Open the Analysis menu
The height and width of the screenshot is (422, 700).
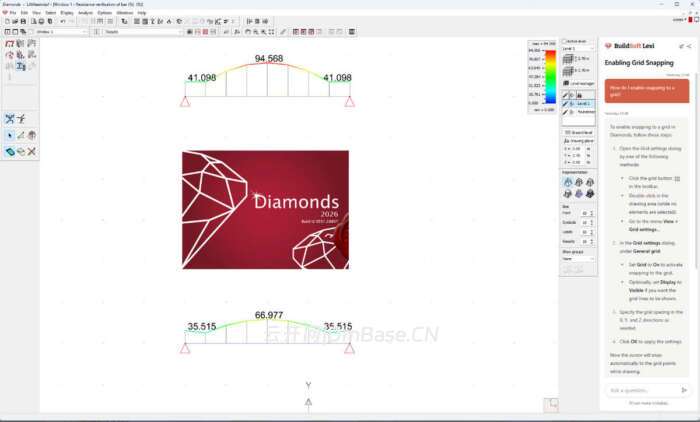tap(85, 13)
